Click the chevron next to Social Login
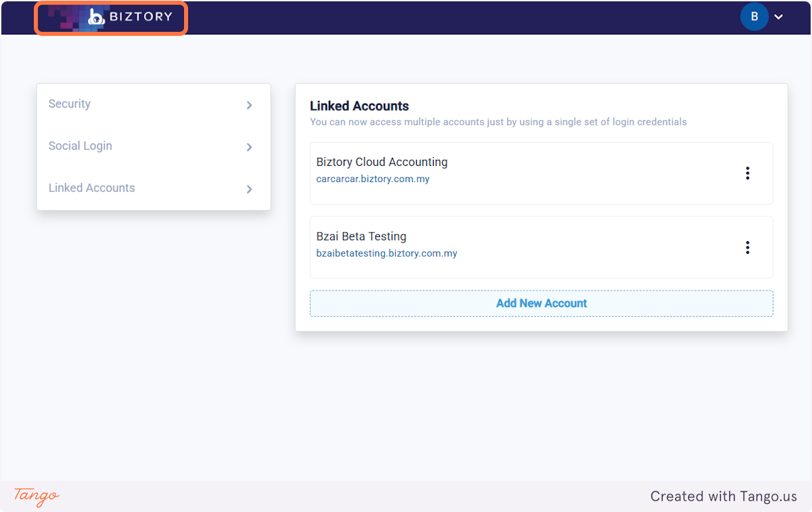This screenshot has width=812, height=512. coord(249,147)
